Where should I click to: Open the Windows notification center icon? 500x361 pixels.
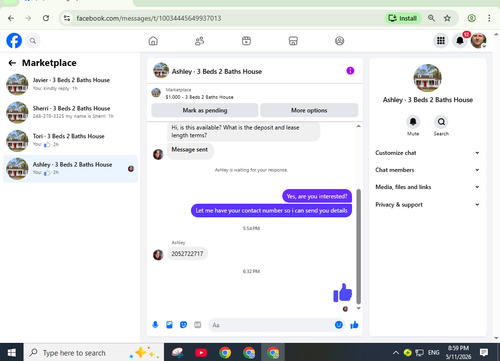484,352
